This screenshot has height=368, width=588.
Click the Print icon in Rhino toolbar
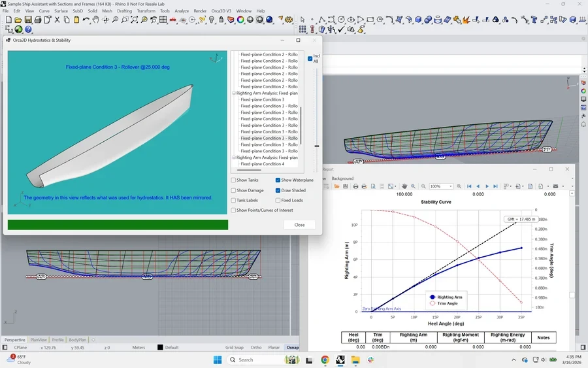[x=38, y=20]
